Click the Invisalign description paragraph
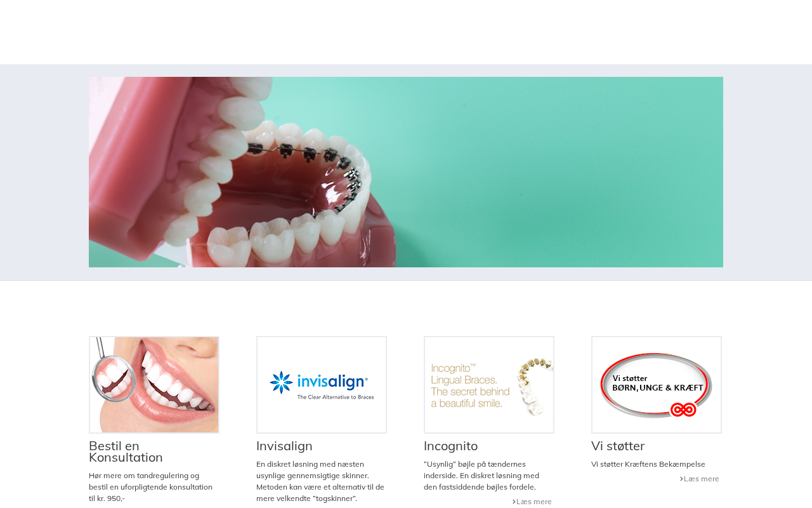Image resolution: width=812 pixels, height=508 pixels. click(320, 481)
